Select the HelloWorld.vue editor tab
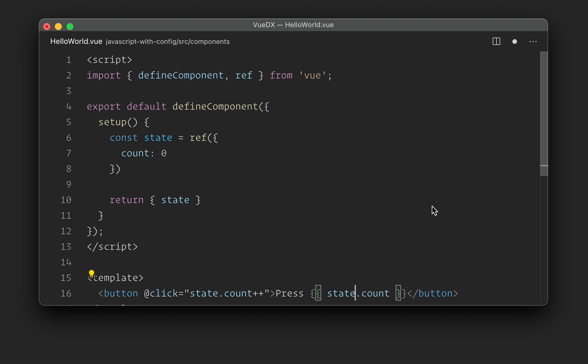Image resolution: width=588 pixels, height=364 pixels. coord(76,42)
